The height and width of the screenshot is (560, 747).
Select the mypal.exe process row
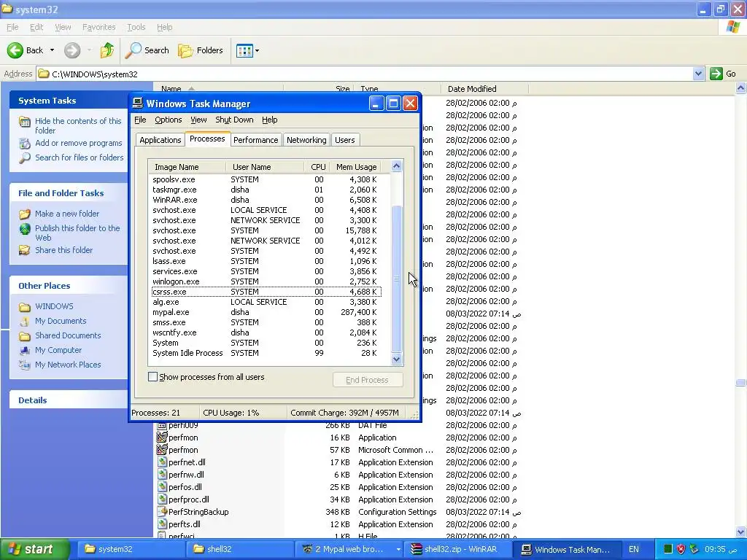[266, 312]
